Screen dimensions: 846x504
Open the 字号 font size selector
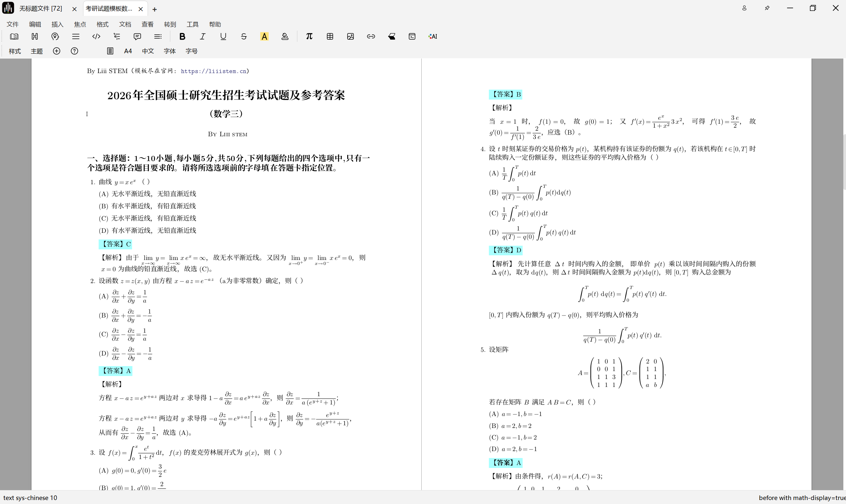pos(191,51)
